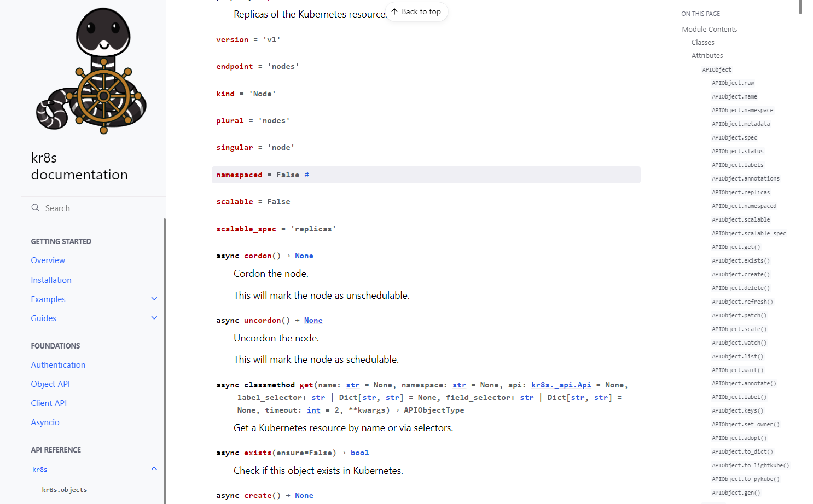Jump to APIObject.scalable in outline
813x504 pixels.
point(741,220)
